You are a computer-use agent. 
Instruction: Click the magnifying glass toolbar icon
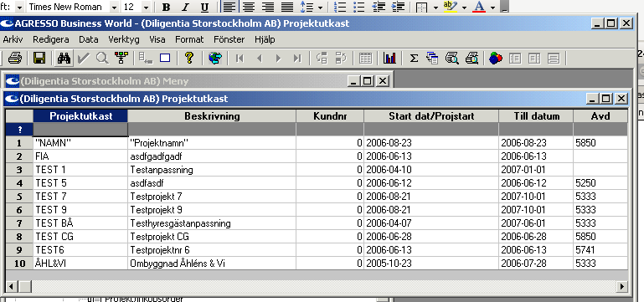[x=102, y=59]
